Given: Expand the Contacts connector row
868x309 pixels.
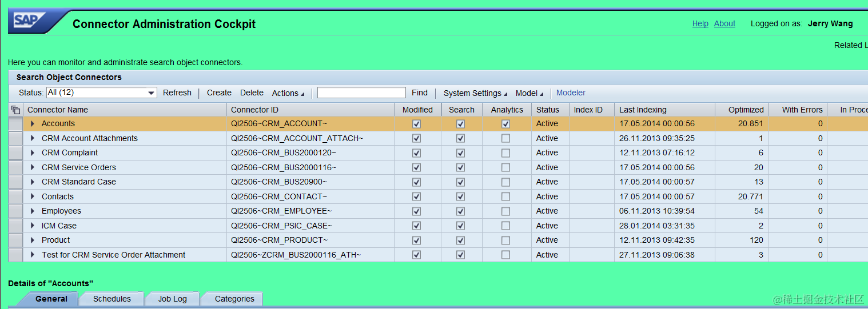Looking at the screenshot, I should pyautogui.click(x=33, y=196).
